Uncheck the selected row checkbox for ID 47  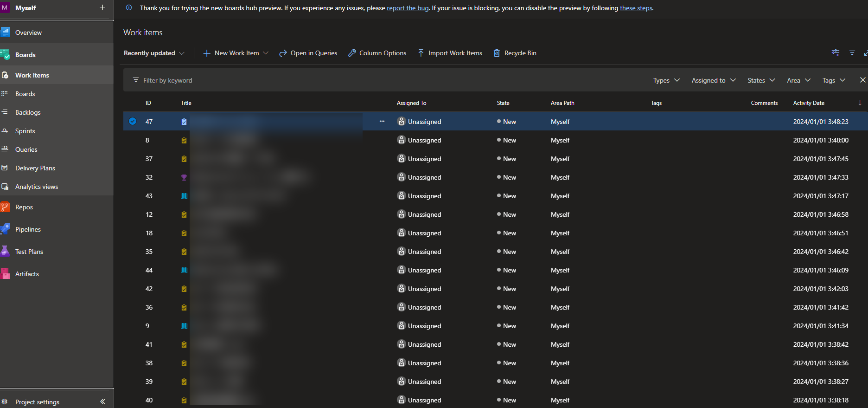coord(133,121)
